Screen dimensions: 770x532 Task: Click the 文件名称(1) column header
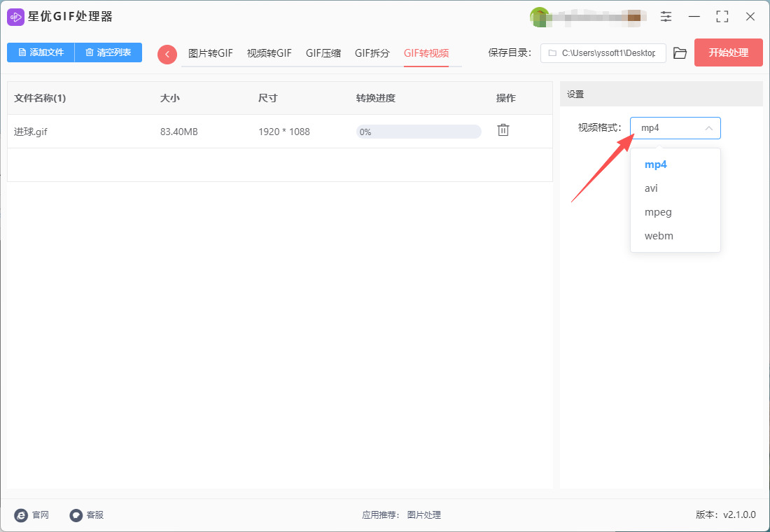click(40, 98)
